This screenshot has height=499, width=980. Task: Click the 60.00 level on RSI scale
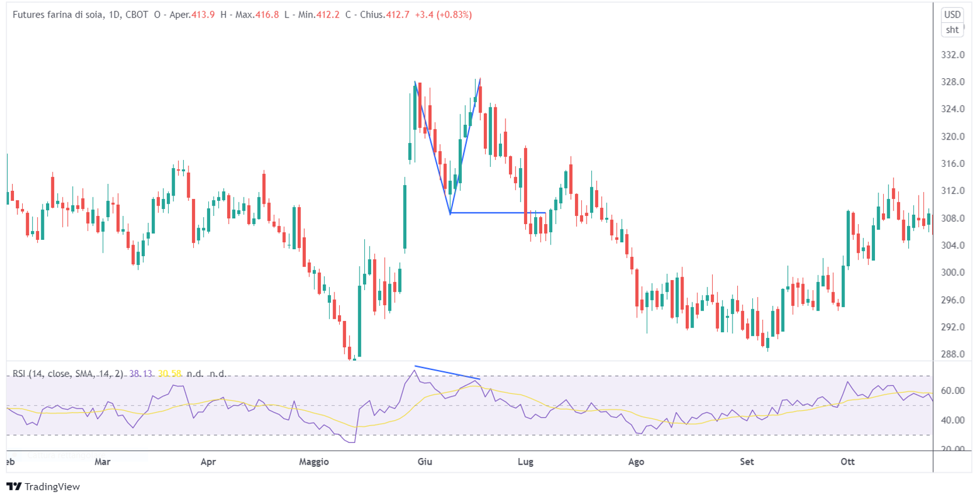(x=953, y=390)
